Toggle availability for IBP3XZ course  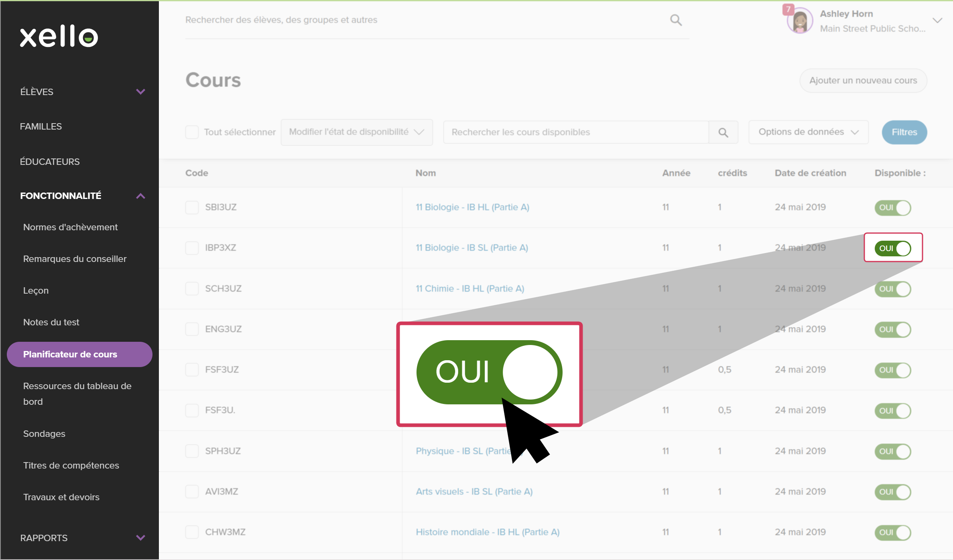coord(893,248)
